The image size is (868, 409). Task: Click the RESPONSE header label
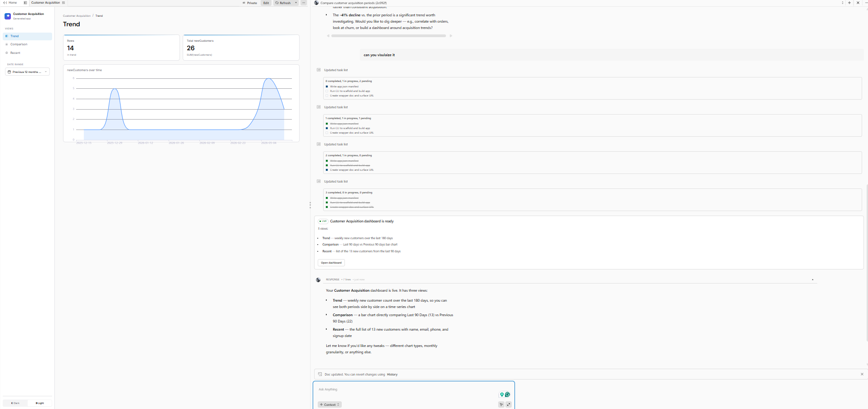(x=333, y=279)
